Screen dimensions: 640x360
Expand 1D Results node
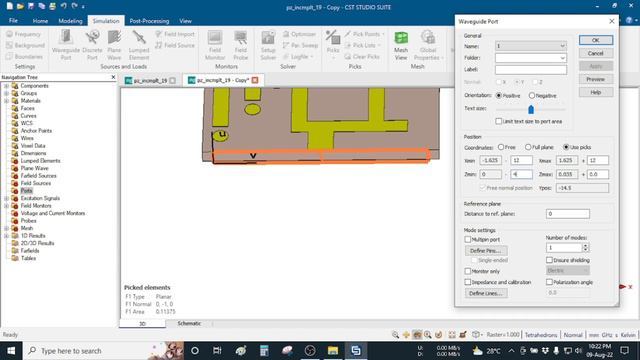coord(7,236)
